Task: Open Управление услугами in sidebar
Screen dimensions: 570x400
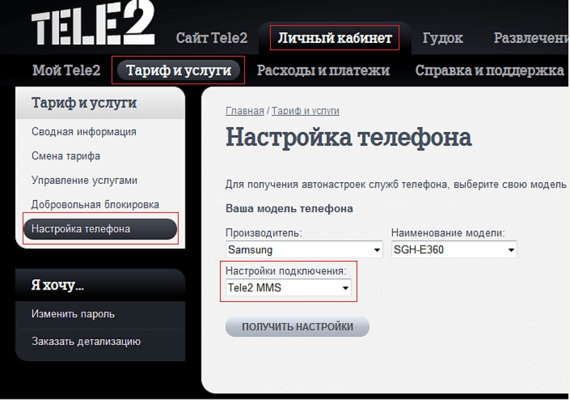Action: click(x=84, y=180)
